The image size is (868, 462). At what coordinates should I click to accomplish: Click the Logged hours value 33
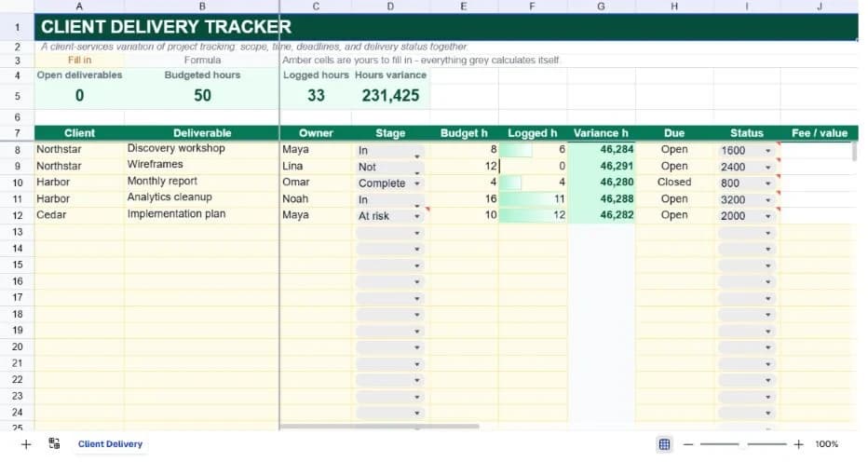click(x=316, y=95)
